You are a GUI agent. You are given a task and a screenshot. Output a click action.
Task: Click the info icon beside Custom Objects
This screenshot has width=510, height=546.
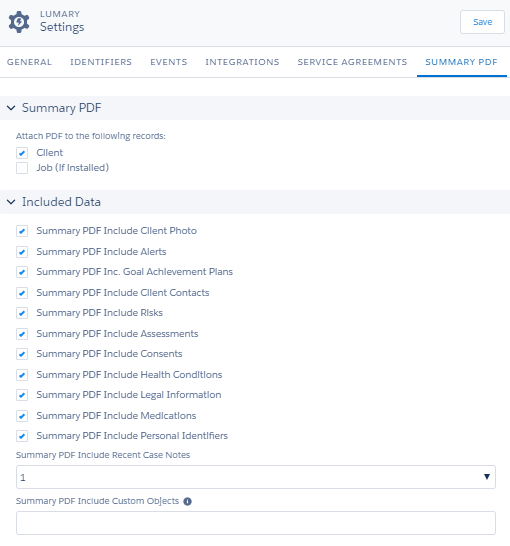[187, 501]
